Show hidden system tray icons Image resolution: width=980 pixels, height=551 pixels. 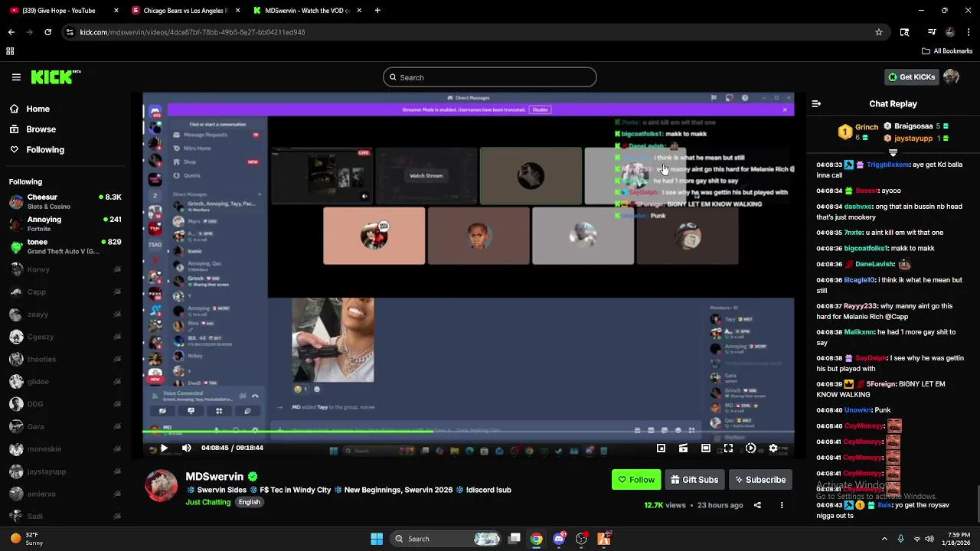pos(884,539)
